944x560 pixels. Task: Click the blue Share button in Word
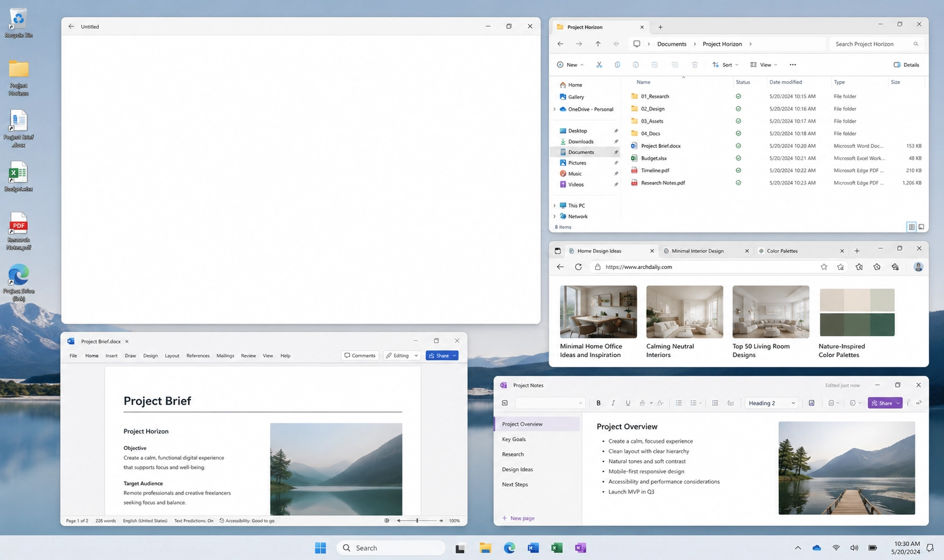(x=442, y=355)
